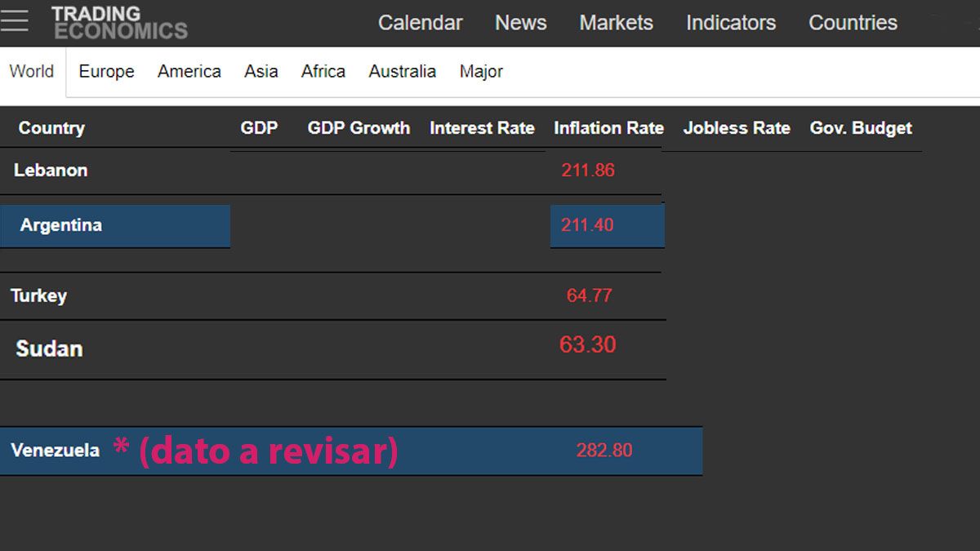Click the GDP column header
The image size is (980, 551).
coord(259,128)
